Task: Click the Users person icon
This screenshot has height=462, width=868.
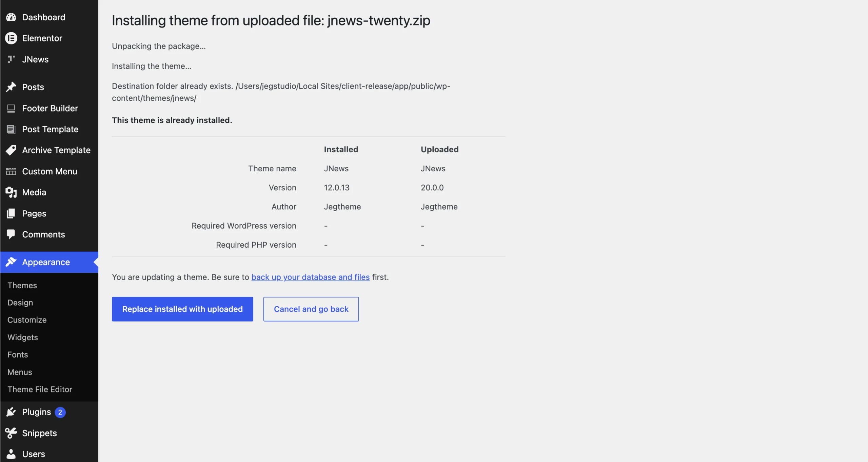Action: pyautogui.click(x=11, y=454)
